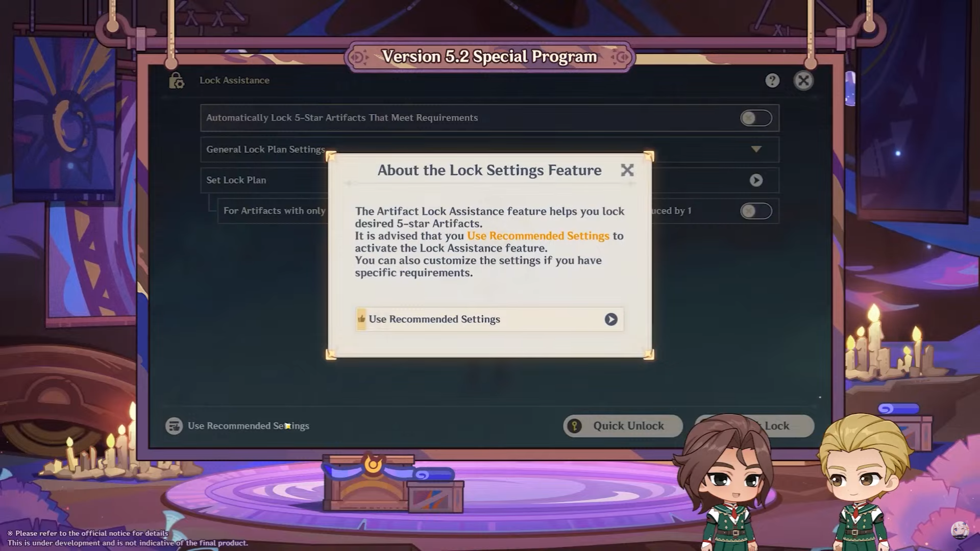Screen dimensions: 980x551
Task: Open the Version 5.2 Special Program menu
Action: [490, 56]
